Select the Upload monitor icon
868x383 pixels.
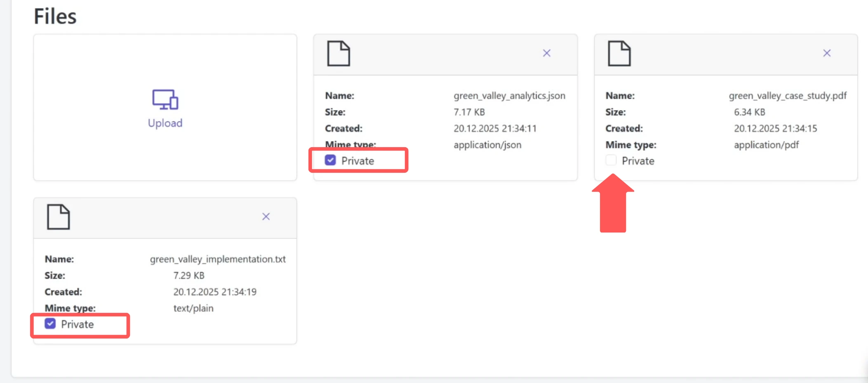coord(165,99)
